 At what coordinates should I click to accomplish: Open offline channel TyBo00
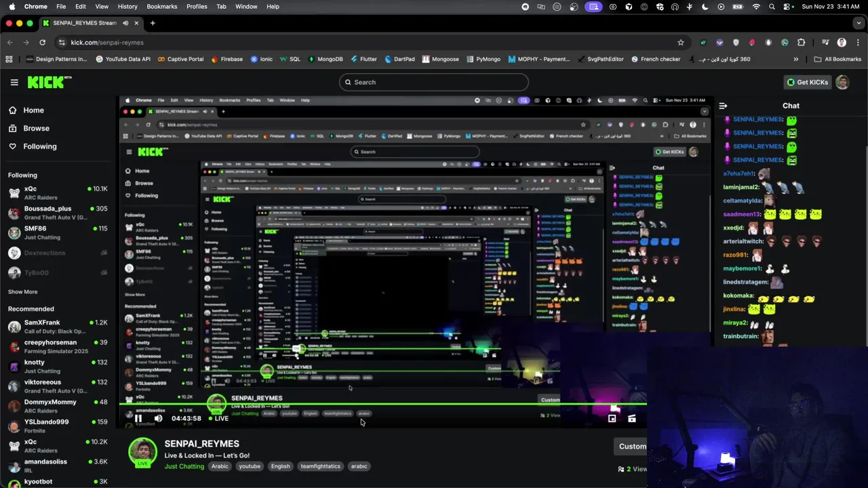click(58, 272)
